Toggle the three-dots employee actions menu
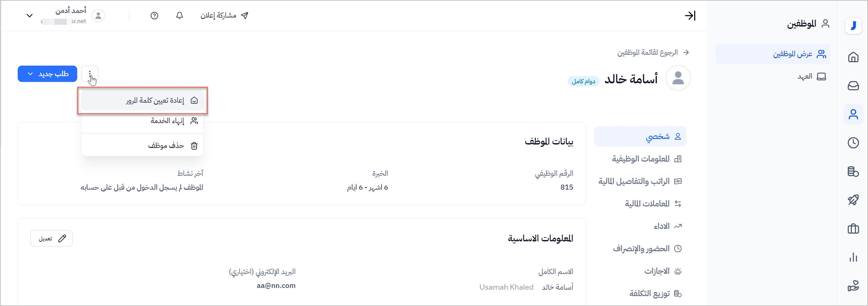868x306 pixels. (x=90, y=74)
